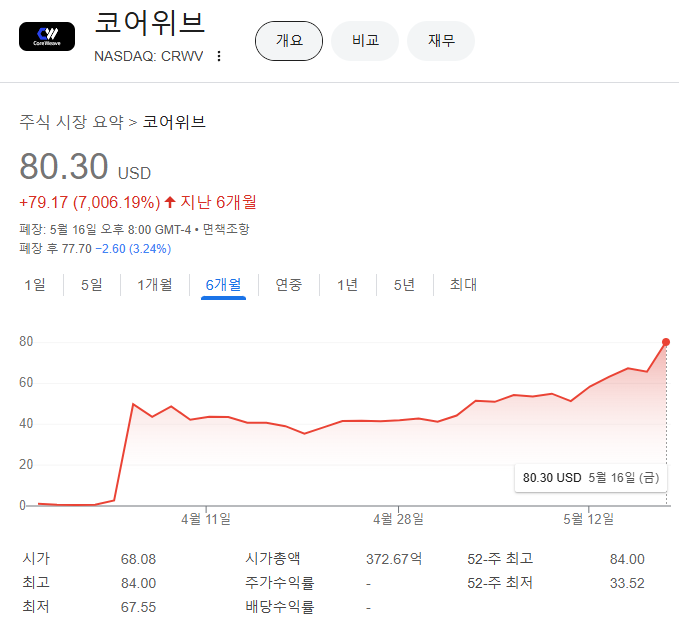The image size is (679, 627).
Task: Click the 주가수익률 label
Action: tap(280, 583)
